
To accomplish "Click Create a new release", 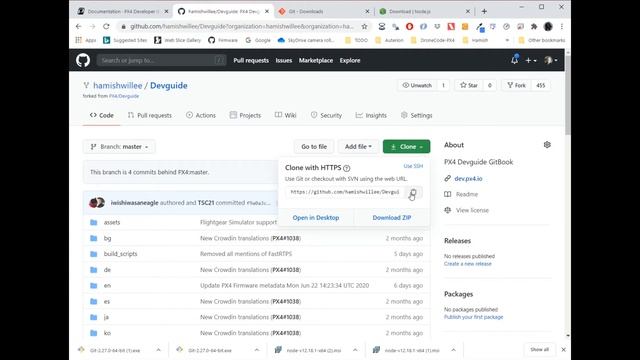I will (x=468, y=264).
